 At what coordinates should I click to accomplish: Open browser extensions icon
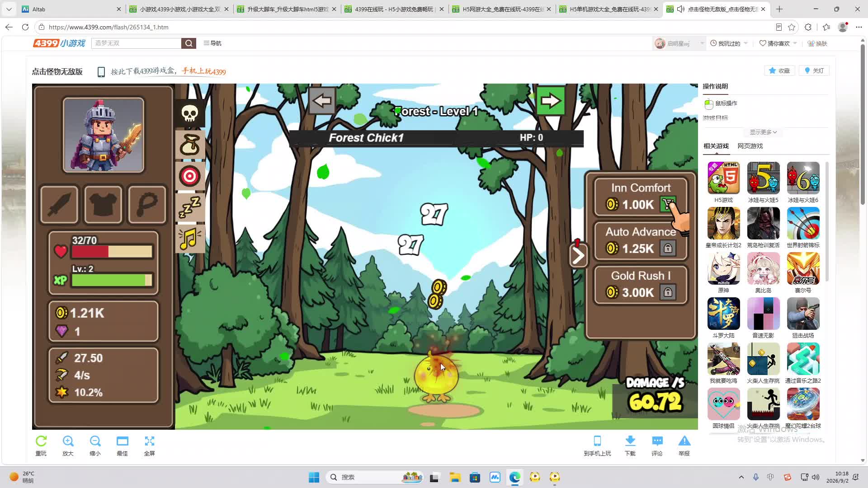(808, 27)
